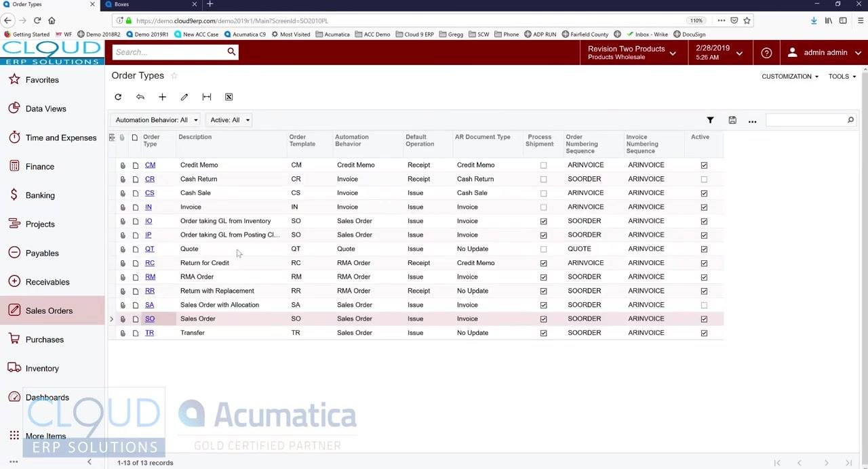
Task: Open the TOOLS menu
Action: point(842,77)
